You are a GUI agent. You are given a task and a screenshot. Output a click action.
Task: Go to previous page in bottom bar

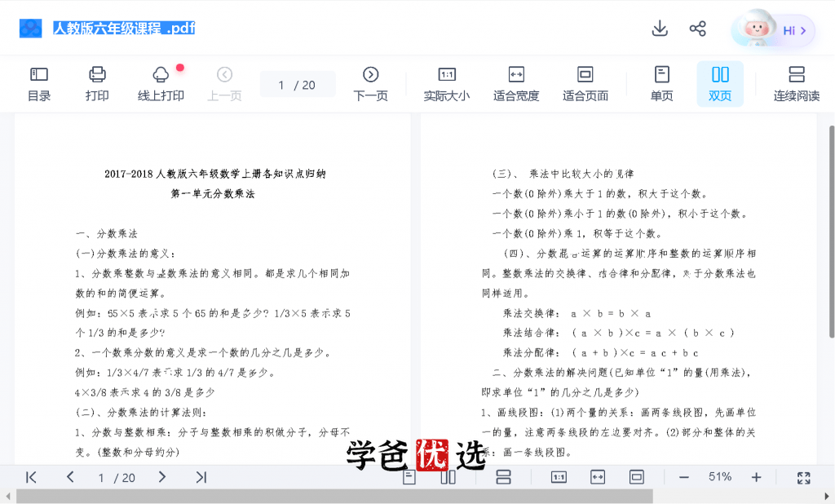pos(70,477)
